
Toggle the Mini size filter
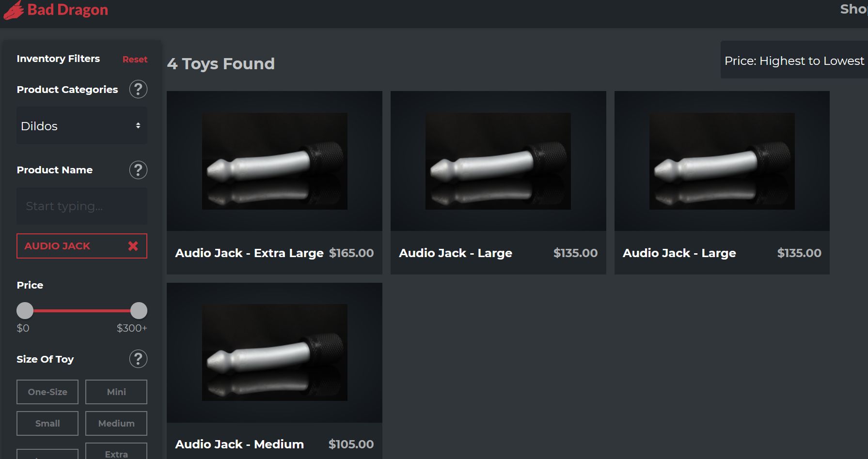pyautogui.click(x=116, y=392)
